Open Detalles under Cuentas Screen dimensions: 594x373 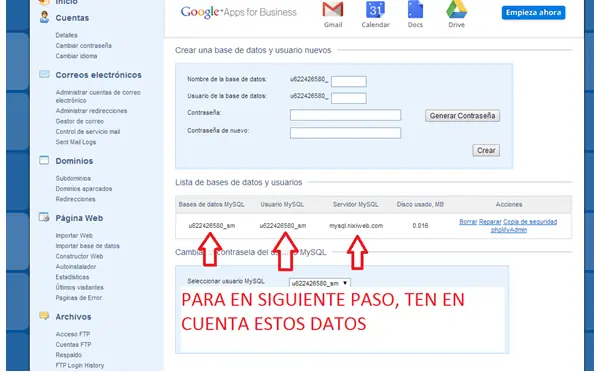67,35
